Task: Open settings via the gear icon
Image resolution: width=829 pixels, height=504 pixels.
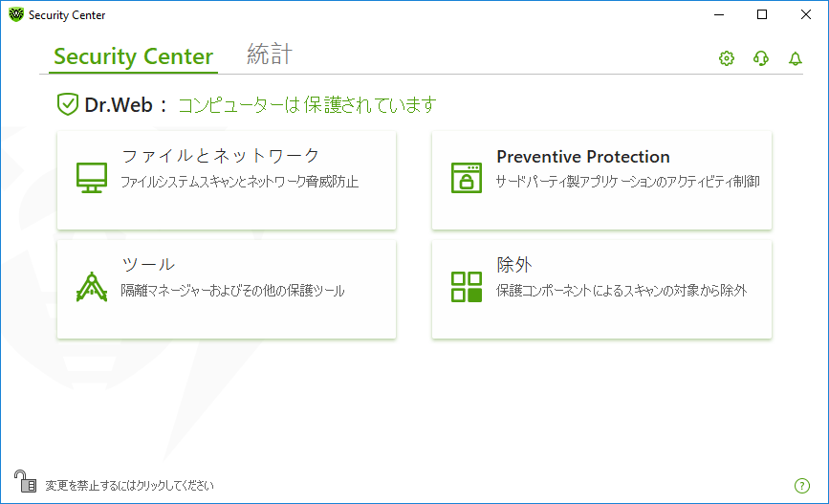Action: 727,58
